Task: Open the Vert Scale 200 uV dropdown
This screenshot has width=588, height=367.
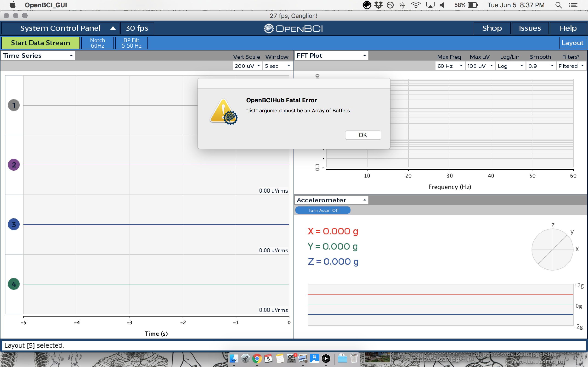Action: [x=247, y=66]
